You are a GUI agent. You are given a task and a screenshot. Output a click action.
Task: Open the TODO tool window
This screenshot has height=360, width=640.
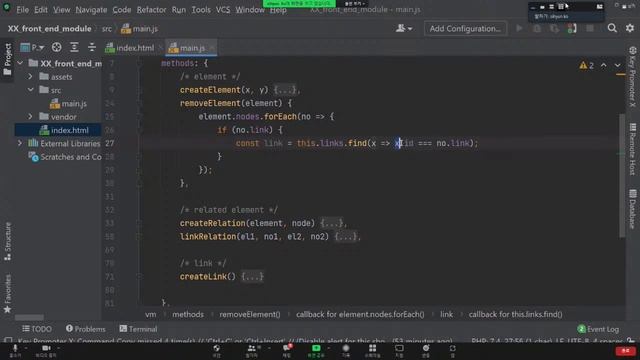(37, 329)
